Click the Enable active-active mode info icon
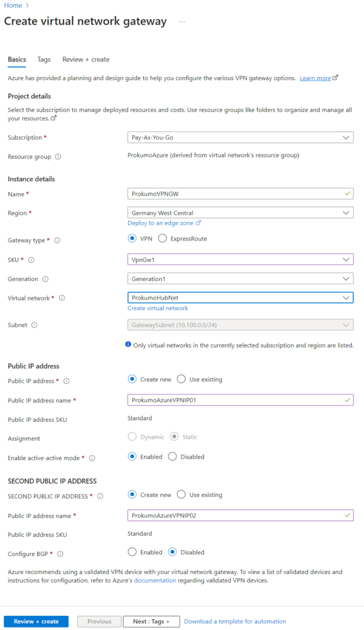This screenshot has width=364, height=630. pos(92,458)
